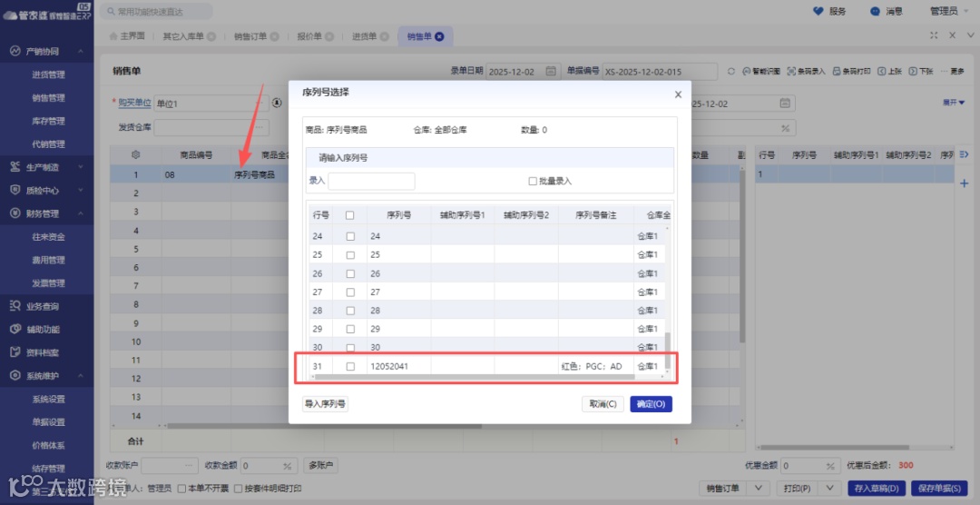This screenshot has height=505, width=980.
Task: Click the refresh icon beside 单据编号
Action: tap(730, 72)
